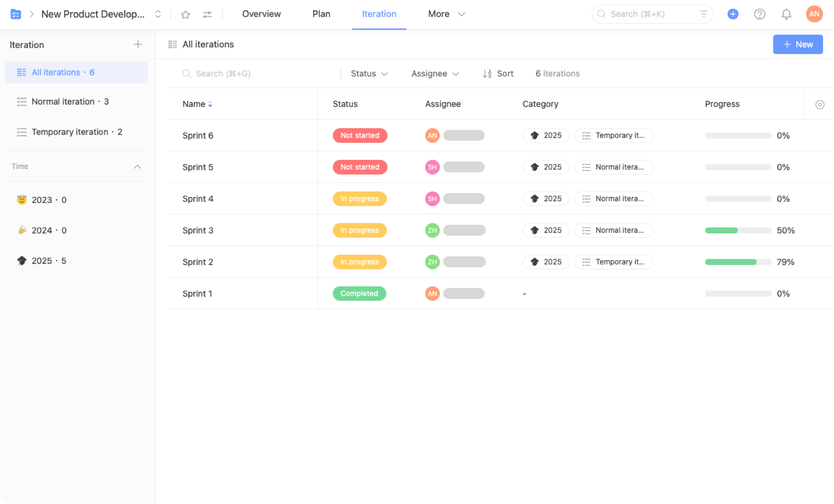Screen dimensions: 834x504
Task: Click the Sort button
Action: 498,74
